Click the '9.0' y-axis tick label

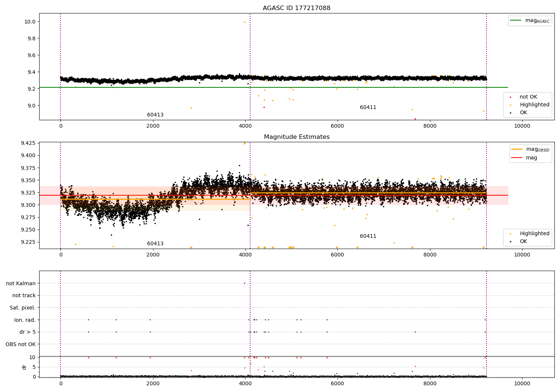click(x=31, y=106)
